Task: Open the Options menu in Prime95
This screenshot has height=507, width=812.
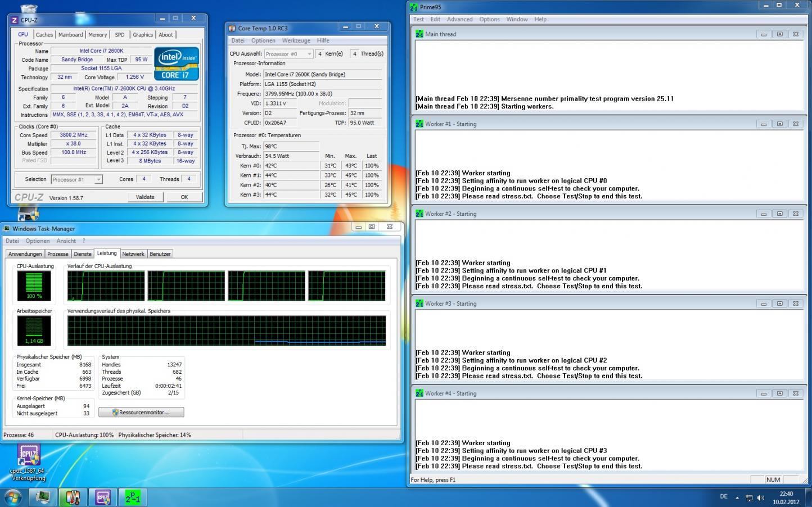Action: tap(490, 19)
